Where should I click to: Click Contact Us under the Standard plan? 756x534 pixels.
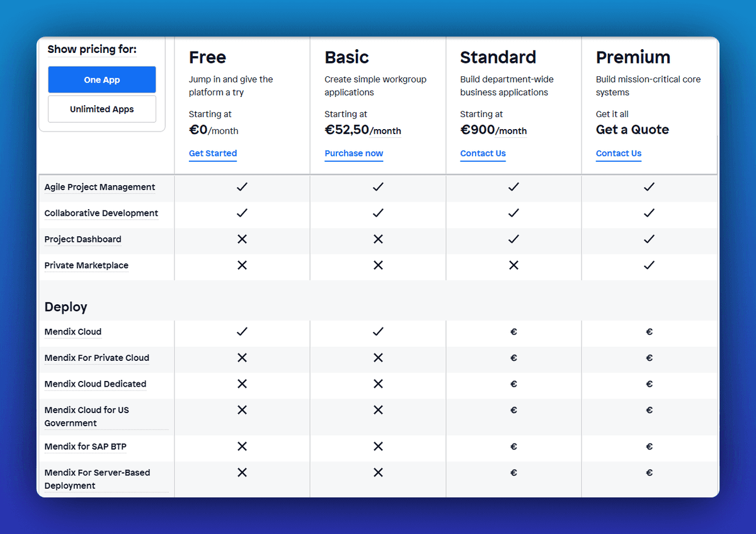tap(483, 153)
